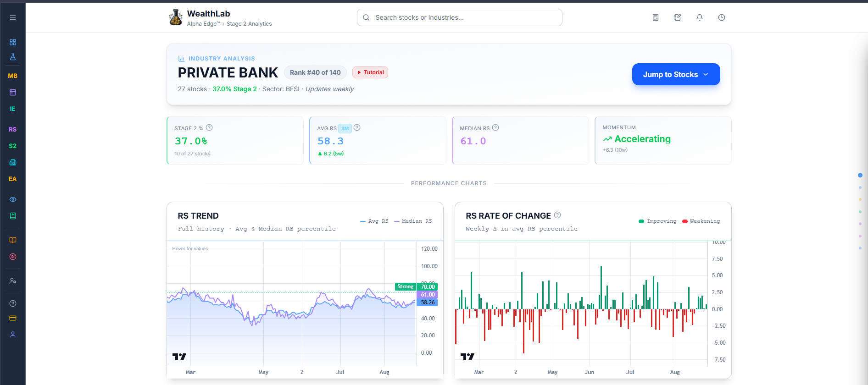Go to the EA section in sidebar

pos(13,179)
